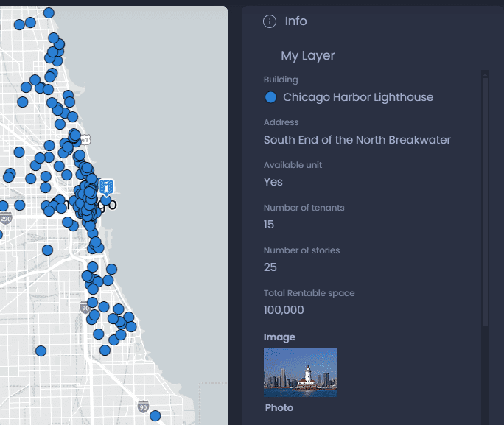This screenshot has height=425, width=504.
Task: Select the address South End of the North Breakwater
Action: click(357, 140)
